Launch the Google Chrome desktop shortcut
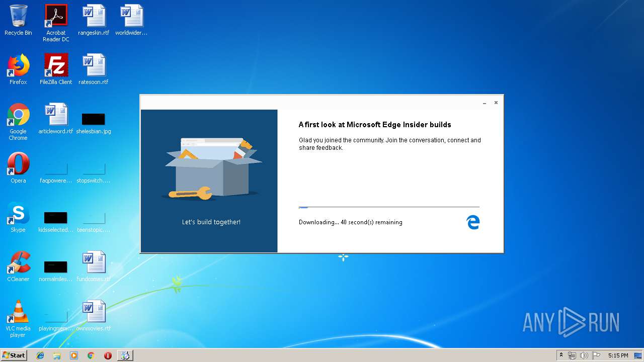644x362 pixels. 18,122
